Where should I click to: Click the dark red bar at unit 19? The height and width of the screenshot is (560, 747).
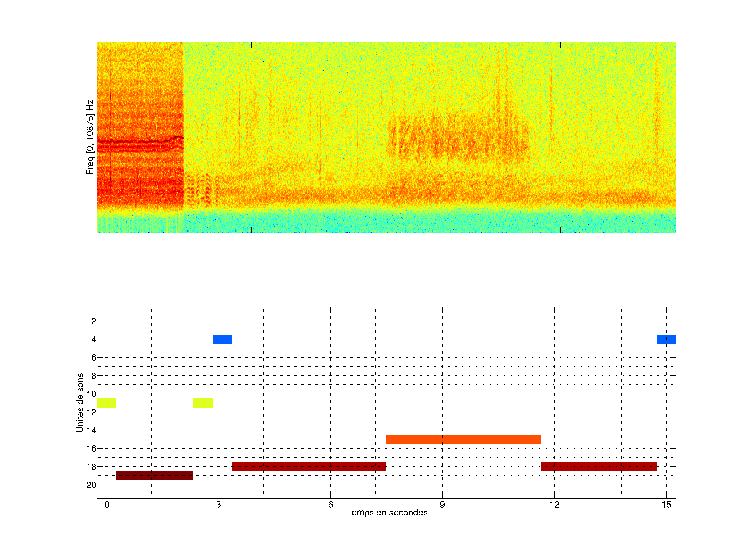pos(155,475)
